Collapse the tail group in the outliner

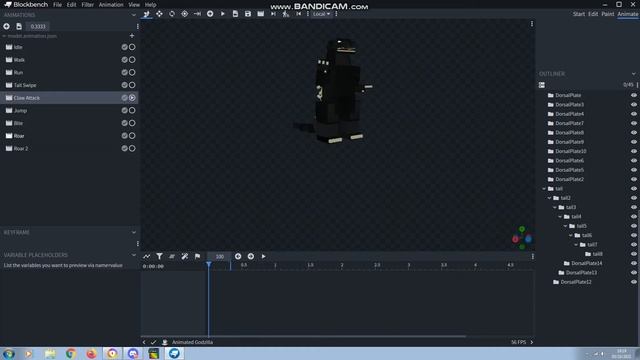pos(544,189)
